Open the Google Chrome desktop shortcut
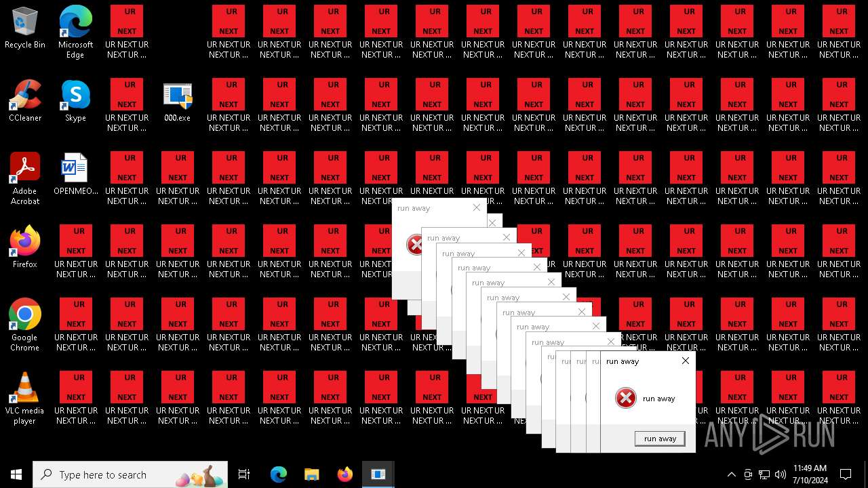 click(x=25, y=325)
